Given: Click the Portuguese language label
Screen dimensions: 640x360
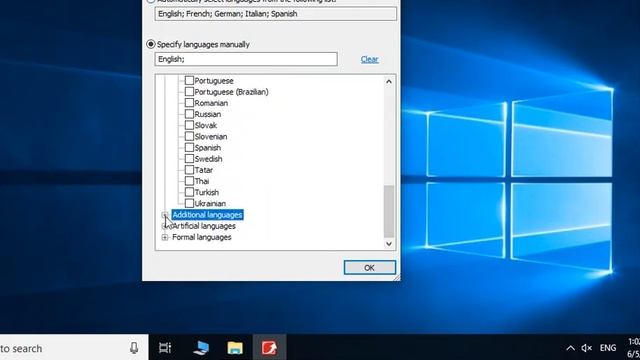Looking at the screenshot, I should click(x=214, y=81).
